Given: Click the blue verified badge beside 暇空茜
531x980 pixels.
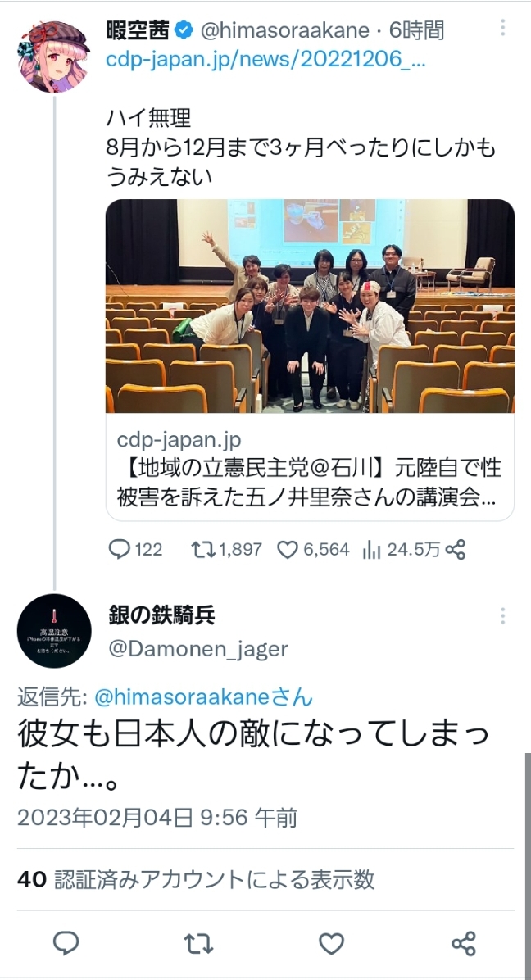Looking at the screenshot, I should [183, 29].
